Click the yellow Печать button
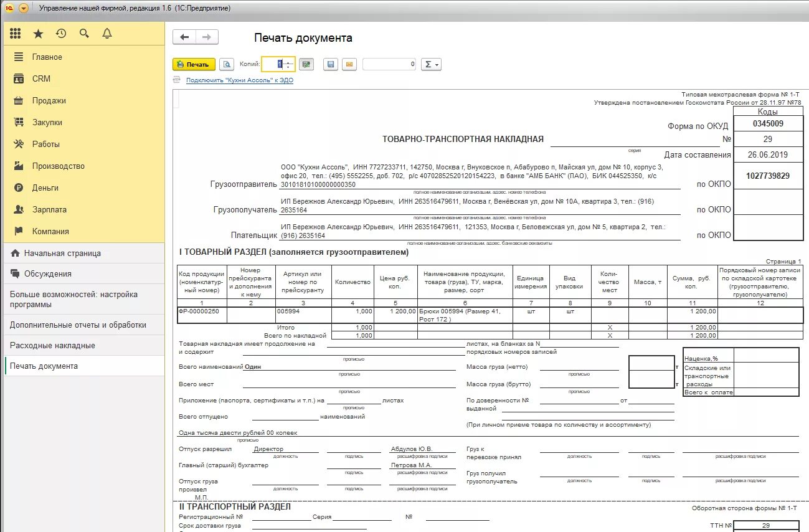 click(194, 64)
